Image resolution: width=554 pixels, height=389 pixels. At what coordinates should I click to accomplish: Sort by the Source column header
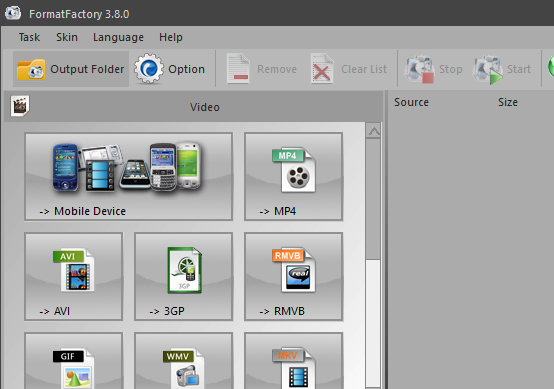coord(411,102)
